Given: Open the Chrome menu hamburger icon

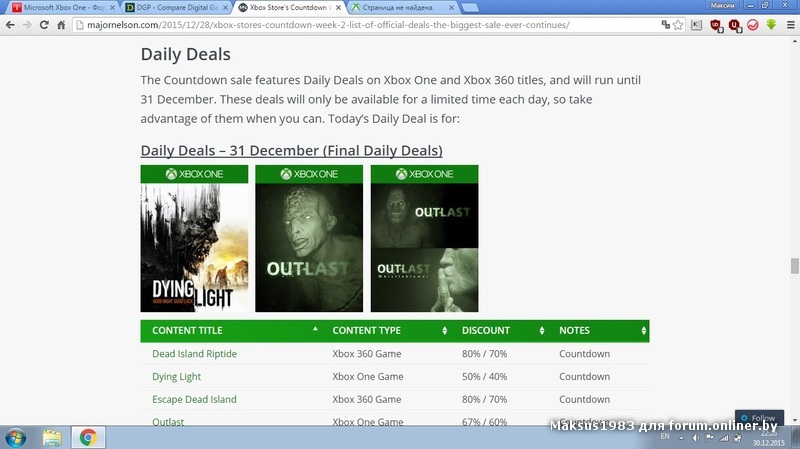Looking at the screenshot, I should (790, 24).
